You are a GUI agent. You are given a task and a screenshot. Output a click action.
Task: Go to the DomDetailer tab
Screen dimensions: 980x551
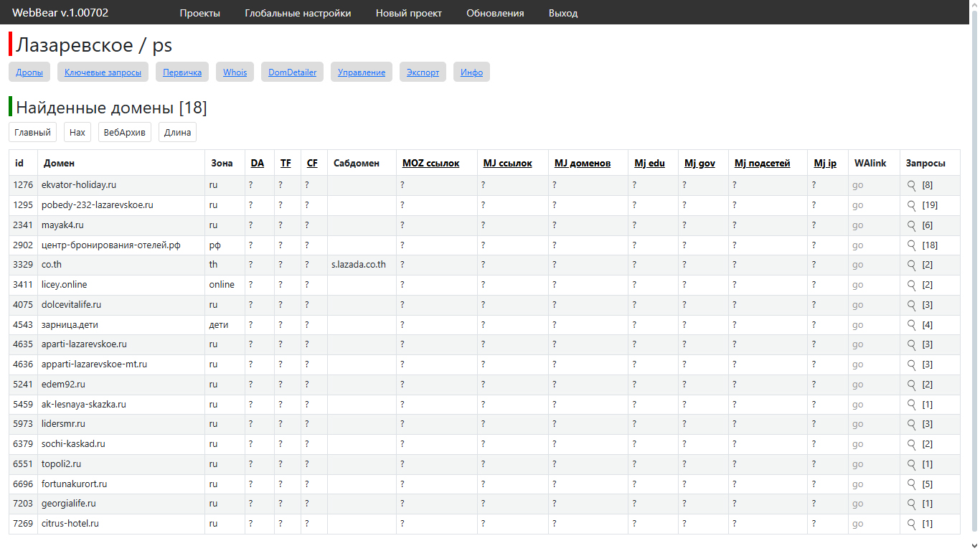coord(292,72)
